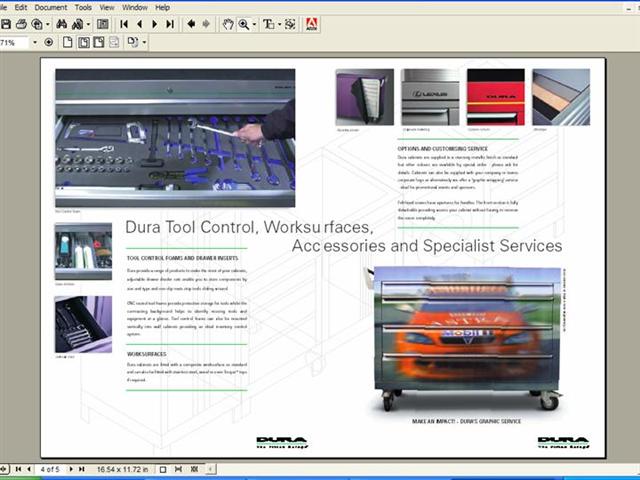
Task: Select Continuous Facing layout in status bar
Action: pos(194,469)
